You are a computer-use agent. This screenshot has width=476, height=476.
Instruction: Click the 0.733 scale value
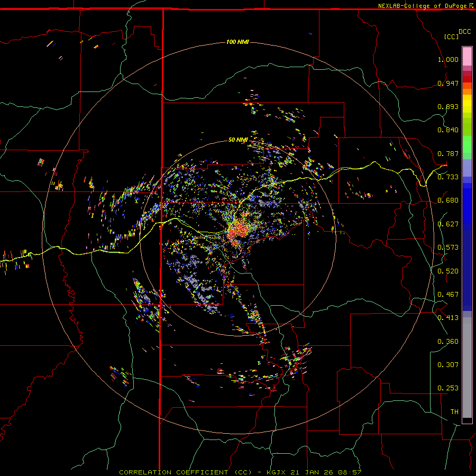coord(448,177)
